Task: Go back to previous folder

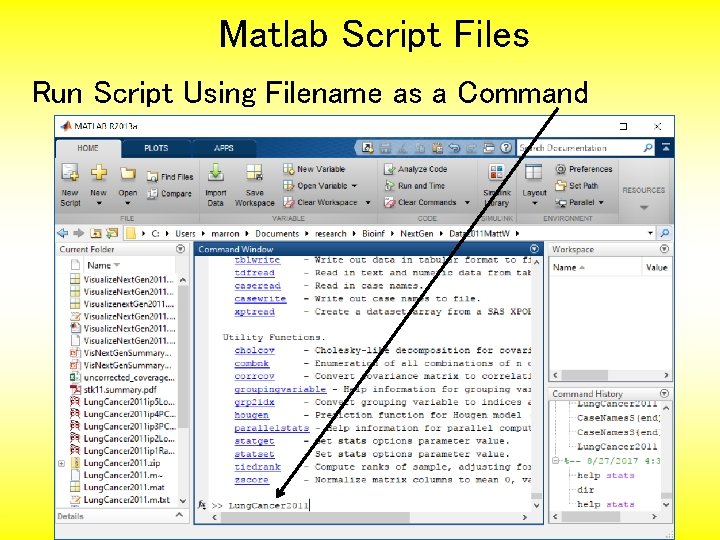Action: [x=63, y=233]
